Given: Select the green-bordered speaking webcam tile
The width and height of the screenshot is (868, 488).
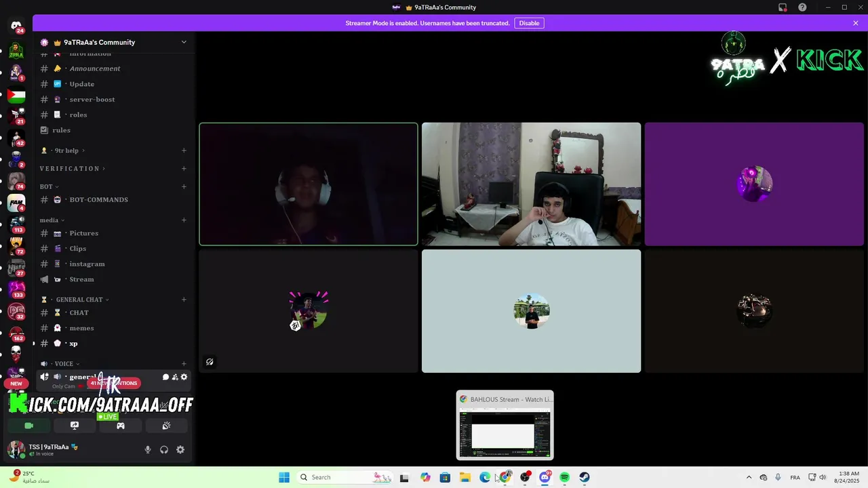Looking at the screenshot, I should click(x=309, y=184).
